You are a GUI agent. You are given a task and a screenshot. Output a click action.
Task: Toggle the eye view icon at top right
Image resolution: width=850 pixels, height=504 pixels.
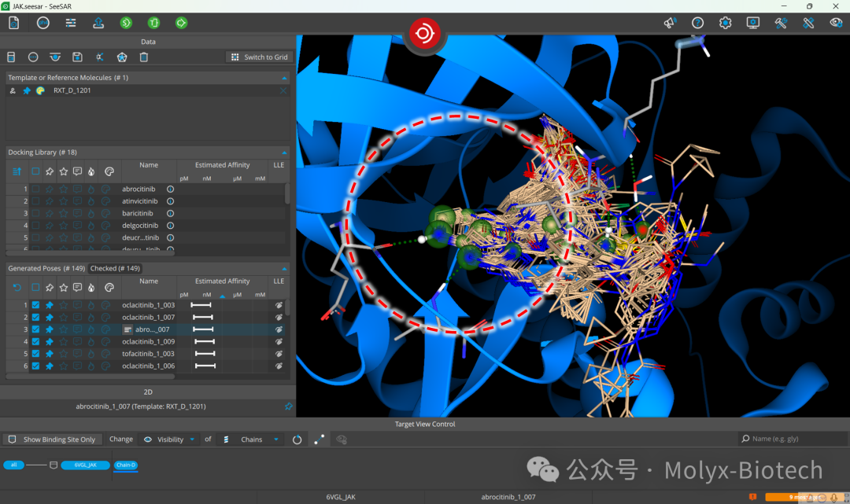tap(836, 23)
